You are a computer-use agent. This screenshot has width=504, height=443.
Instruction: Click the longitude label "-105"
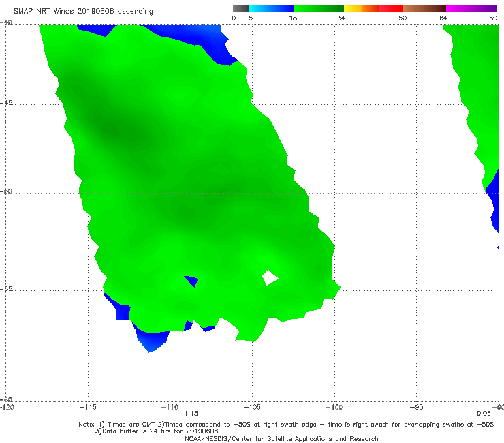coord(252,407)
